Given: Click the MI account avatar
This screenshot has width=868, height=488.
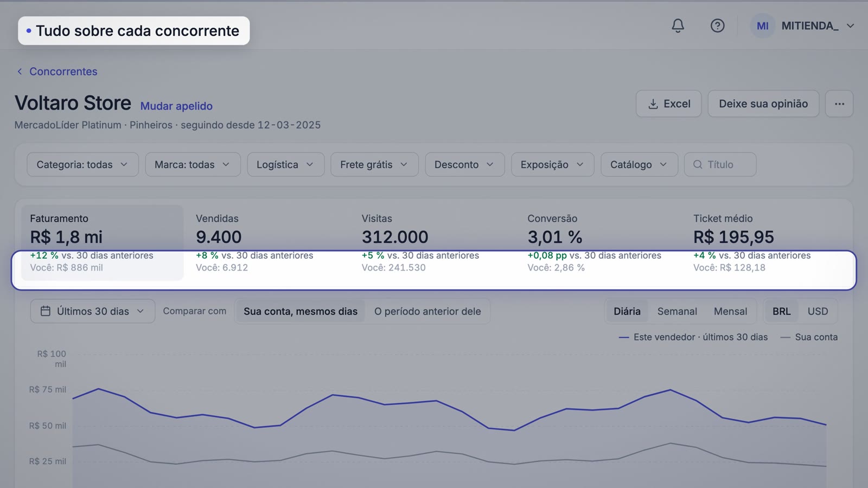Looking at the screenshot, I should (x=762, y=25).
